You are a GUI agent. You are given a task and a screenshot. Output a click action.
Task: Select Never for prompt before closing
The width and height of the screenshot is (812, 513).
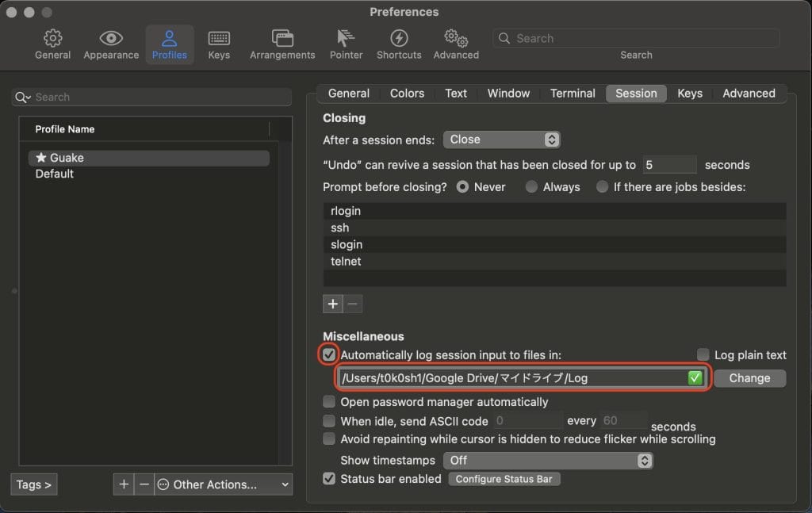[462, 187]
